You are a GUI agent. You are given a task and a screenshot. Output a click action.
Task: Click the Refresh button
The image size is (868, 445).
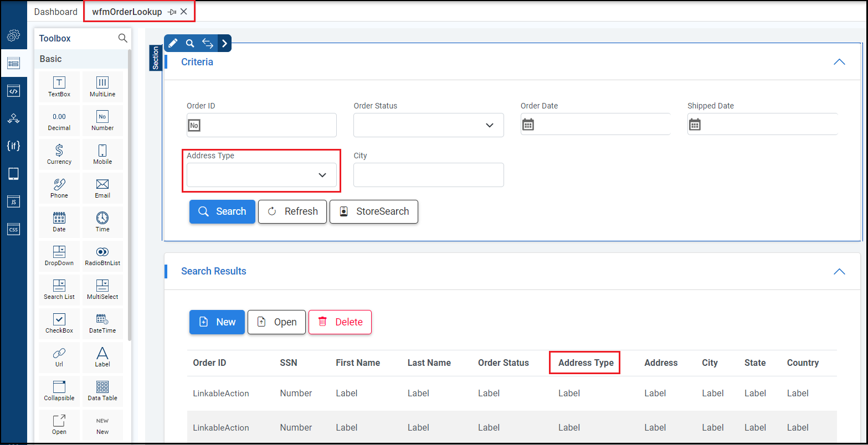click(292, 211)
